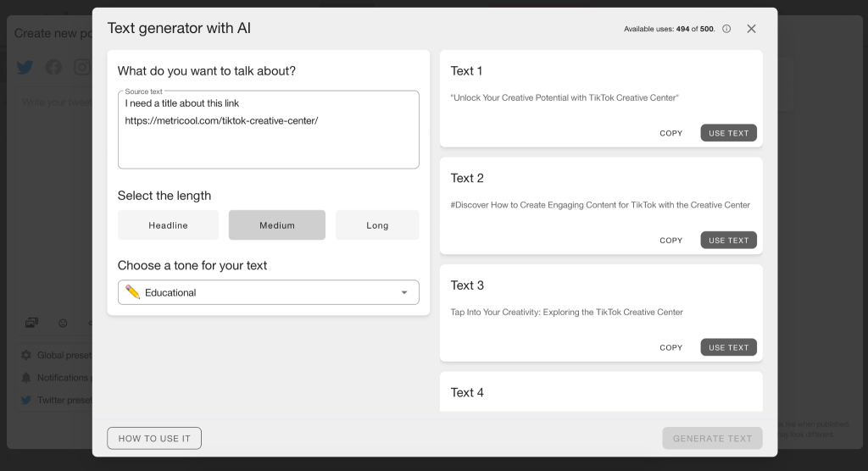Open the Educational tone dropdown
Viewport: 868px width, 471px height.
pos(269,292)
